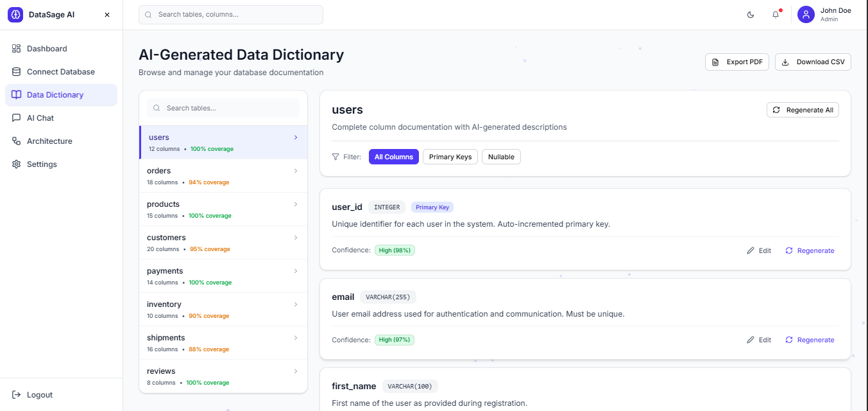Image resolution: width=868 pixels, height=411 pixels.
Task: Click the Logout arrow icon
Action: pyautogui.click(x=16, y=395)
